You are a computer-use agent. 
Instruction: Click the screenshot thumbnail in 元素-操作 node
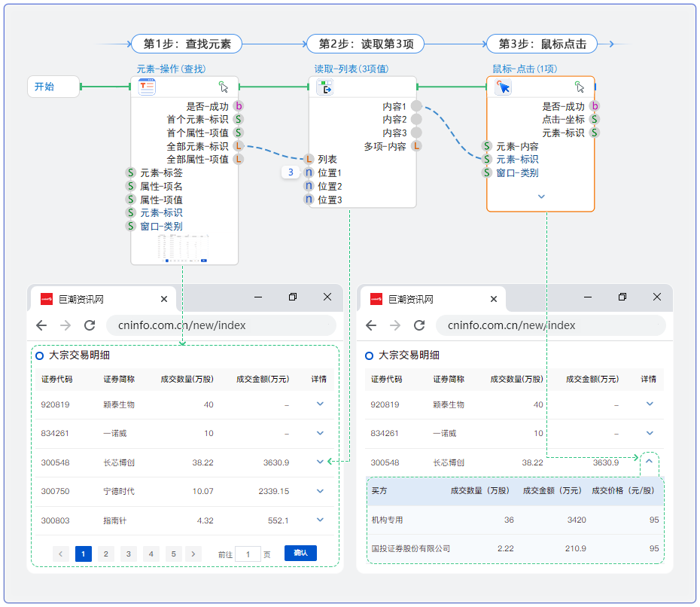point(184,248)
